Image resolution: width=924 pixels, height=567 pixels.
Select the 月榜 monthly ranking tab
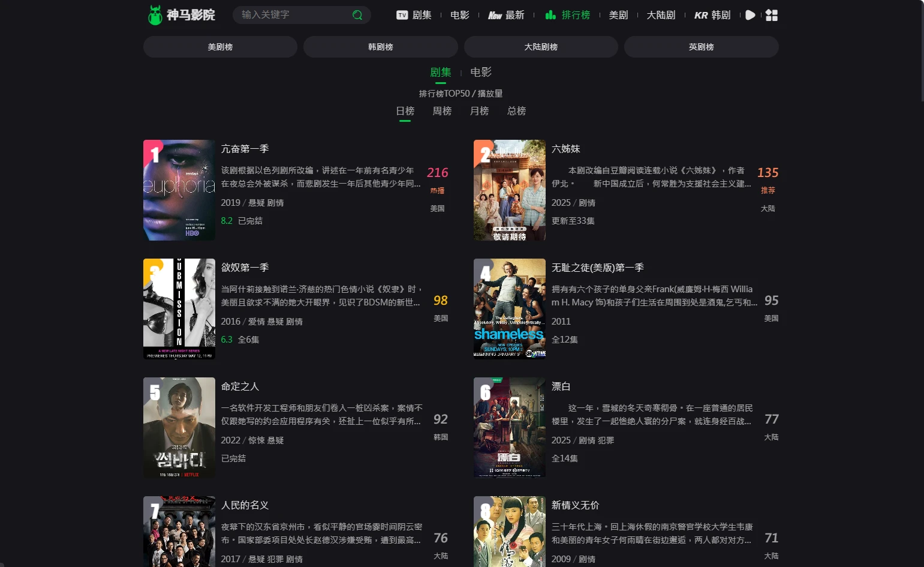479,111
